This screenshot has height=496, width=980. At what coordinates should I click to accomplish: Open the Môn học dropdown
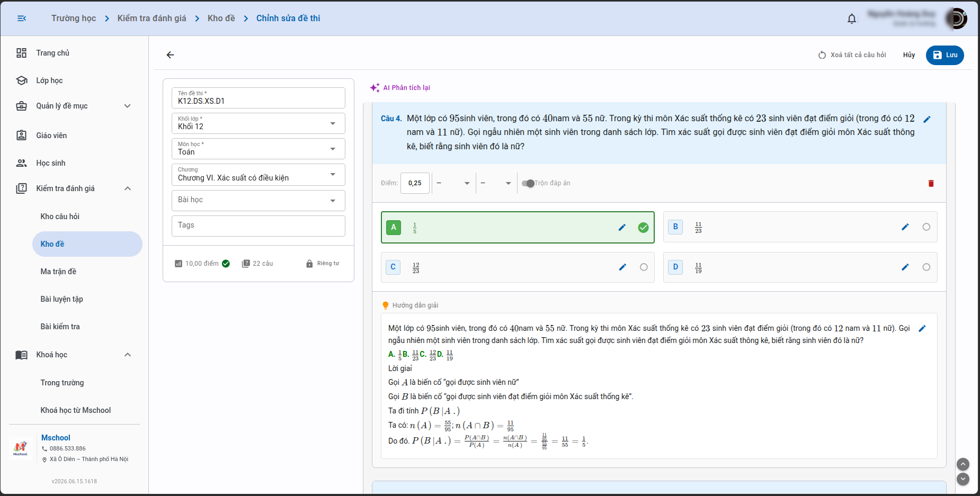(259, 149)
